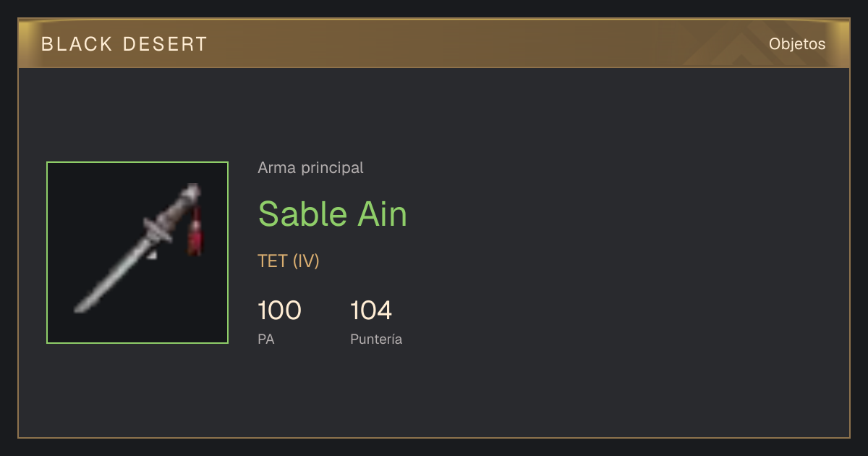
Task: Open the Objetos section link
Action: click(797, 44)
